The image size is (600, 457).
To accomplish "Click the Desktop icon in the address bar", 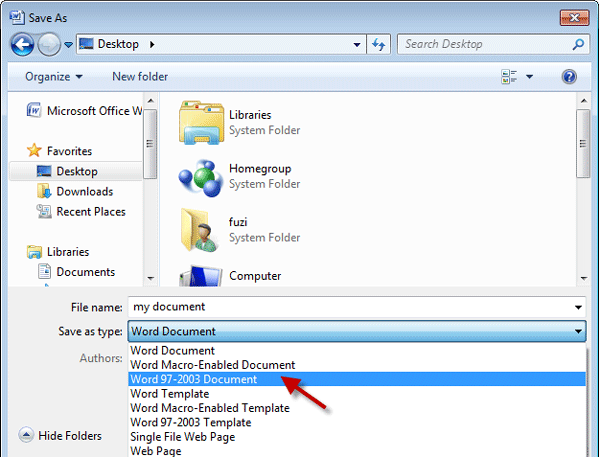I will 86,44.
